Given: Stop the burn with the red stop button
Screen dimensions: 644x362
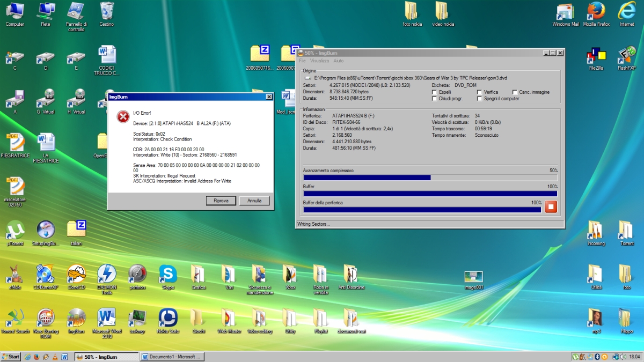Looking at the screenshot, I should coord(551,206).
